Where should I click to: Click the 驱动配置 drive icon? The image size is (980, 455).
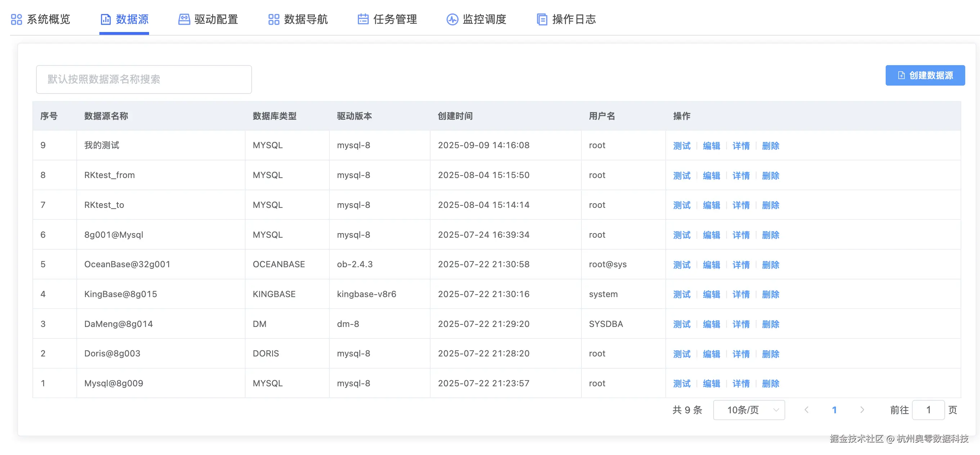point(184,19)
